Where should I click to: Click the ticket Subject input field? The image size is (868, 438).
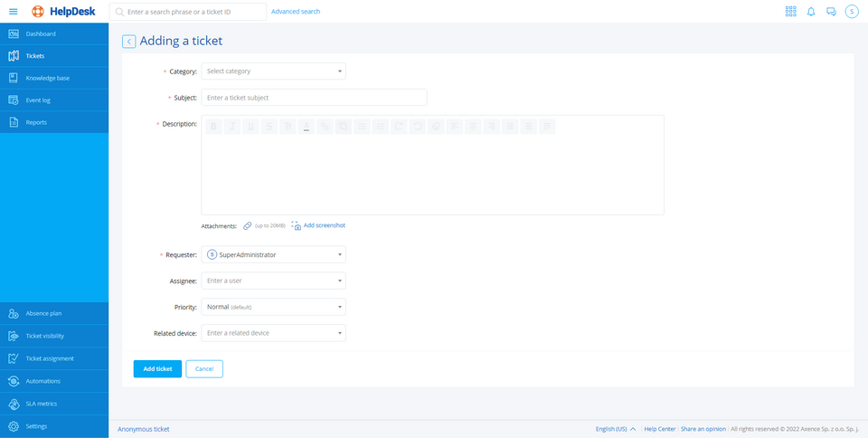pos(314,98)
